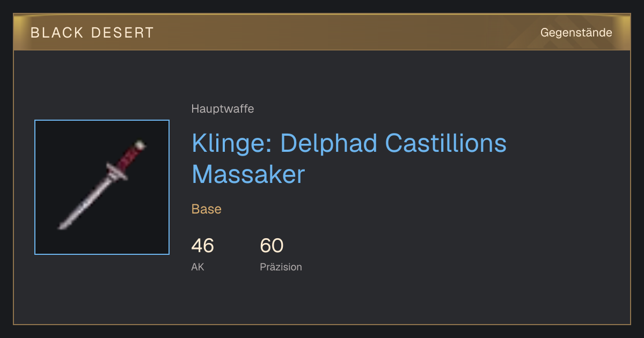
Task: Click the Präzision value 60
Action: tap(272, 246)
